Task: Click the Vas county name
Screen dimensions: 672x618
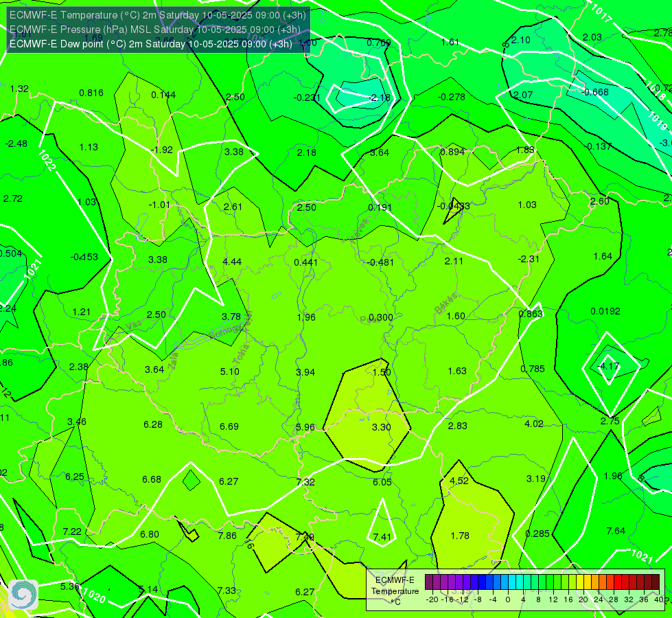Action: (134, 326)
